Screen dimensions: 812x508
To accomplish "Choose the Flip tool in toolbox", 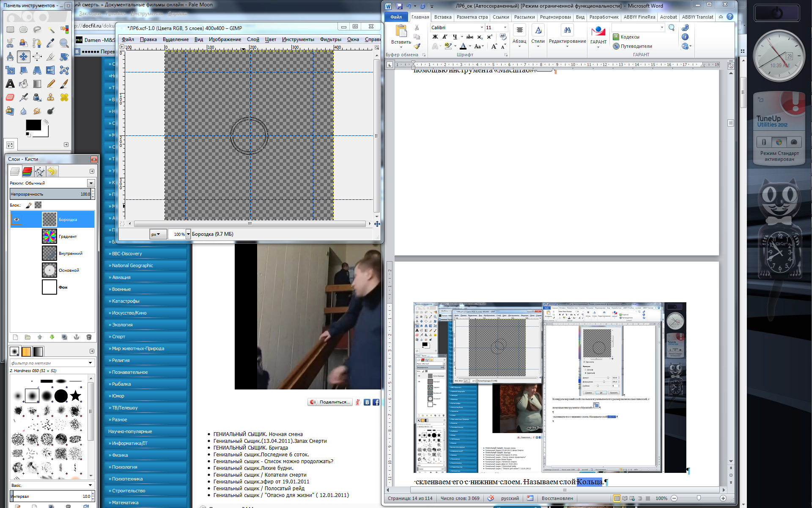I will click(51, 70).
